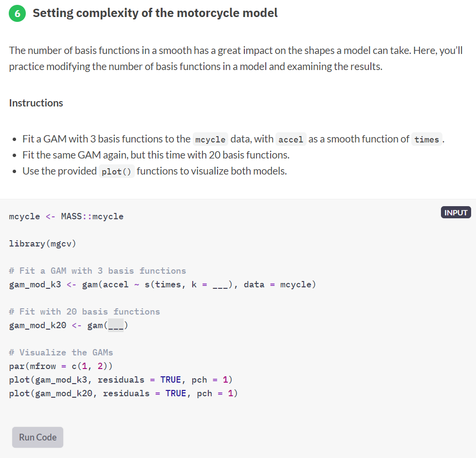476x458 pixels.
Task: Click the bullet about fitting with 20 basis functions
Action: click(156, 155)
